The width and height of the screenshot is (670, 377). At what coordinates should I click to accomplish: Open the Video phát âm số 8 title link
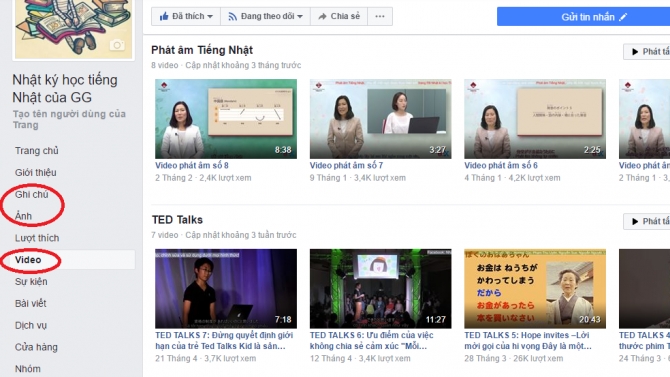(192, 165)
